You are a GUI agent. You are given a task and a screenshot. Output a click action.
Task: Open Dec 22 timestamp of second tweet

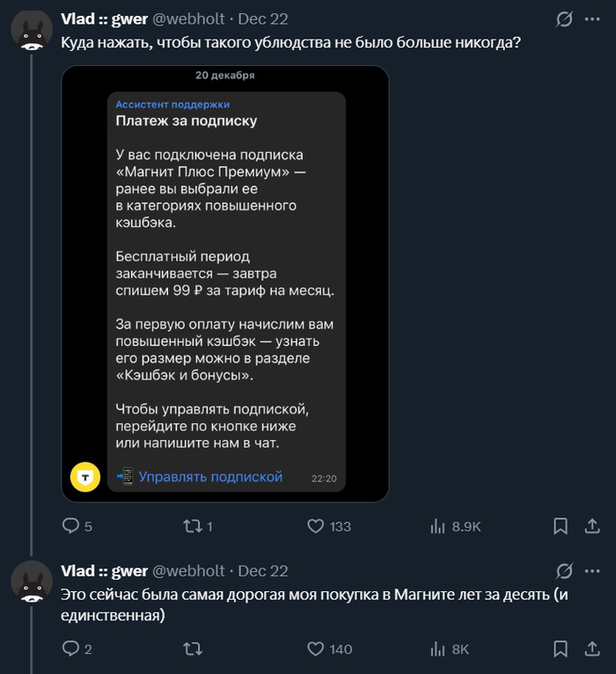click(x=263, y=571)
